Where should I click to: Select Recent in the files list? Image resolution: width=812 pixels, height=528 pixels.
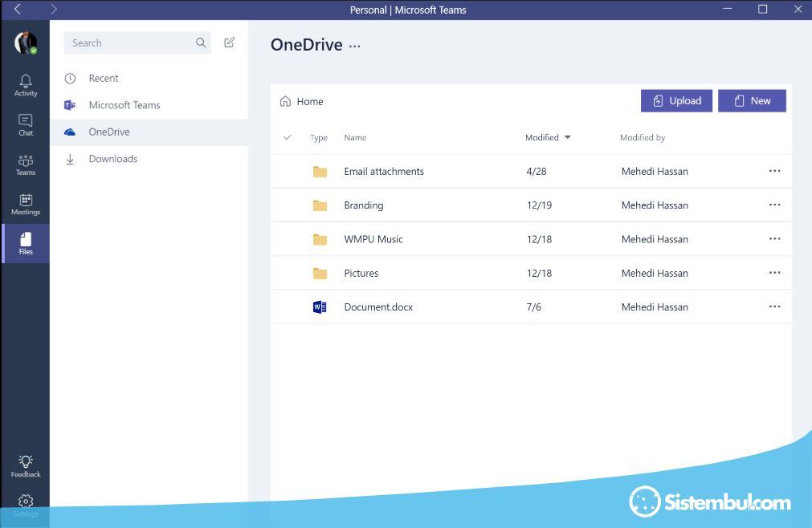click(x=149, y=78)
